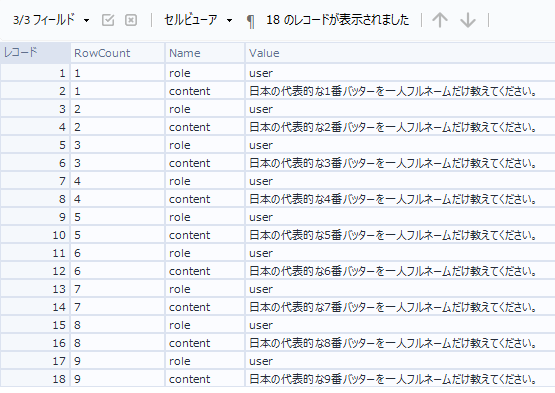Select the 'content' Name cell in record 14
The width and height of the screenshot is (555, 393).
205,307
